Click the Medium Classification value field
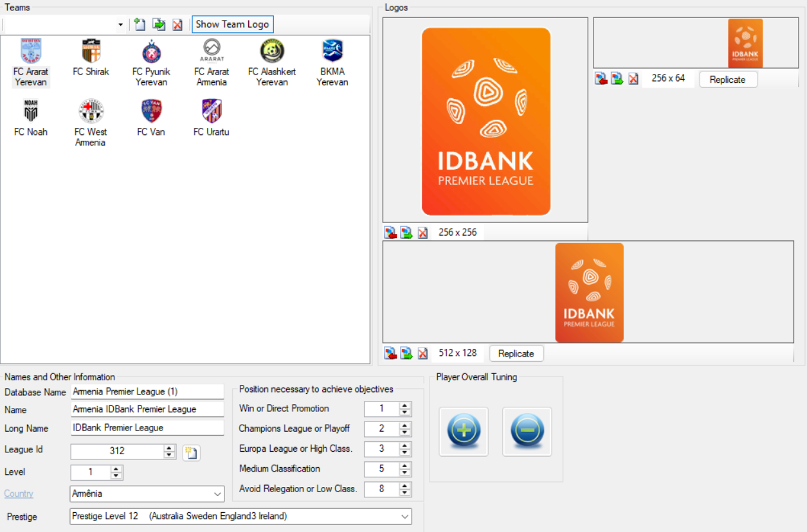Viewport: 807px width, 532px height. (x=381, y=469)
